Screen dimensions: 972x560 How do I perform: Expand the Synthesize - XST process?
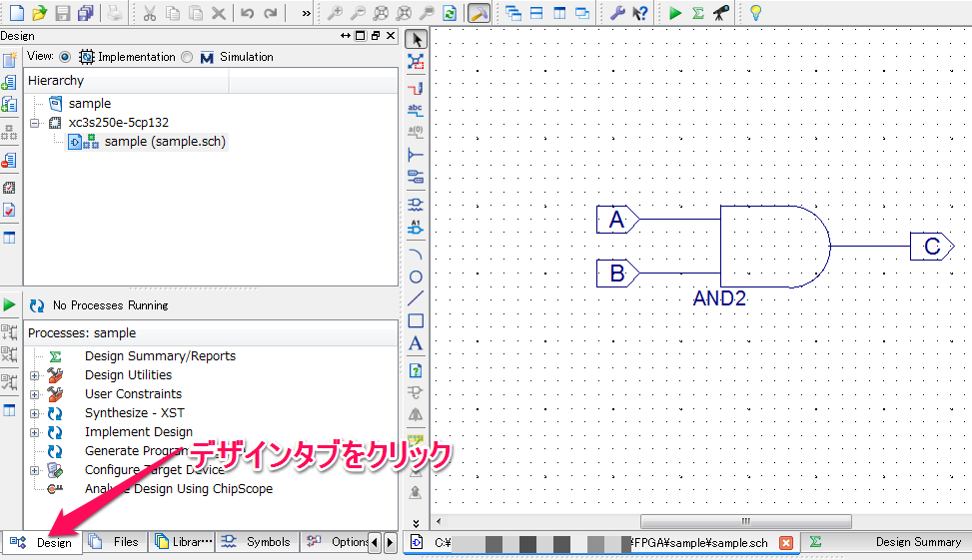pos(35,413)
